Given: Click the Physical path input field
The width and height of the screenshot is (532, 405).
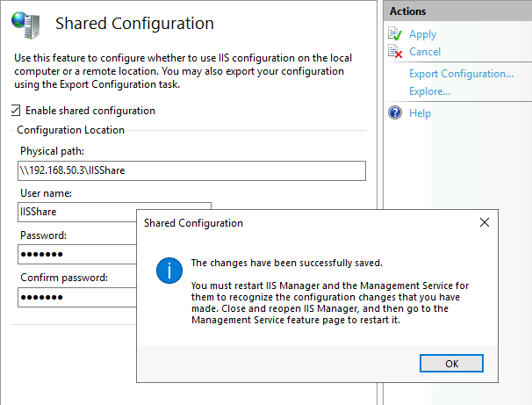Looking at the screenshot, I should click(x=191, y=170).
